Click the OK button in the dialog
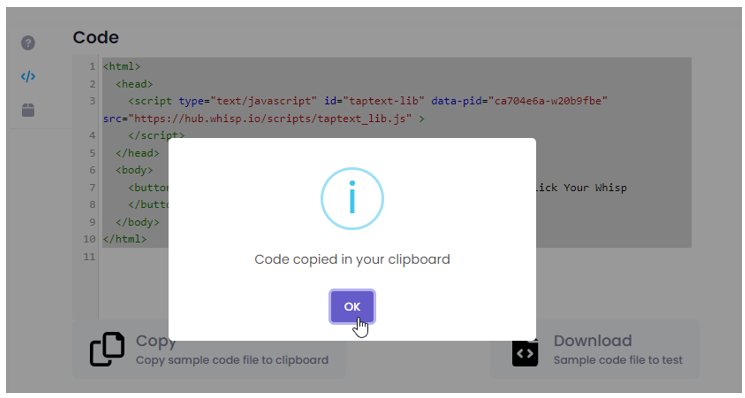 [x=352, y=307]
